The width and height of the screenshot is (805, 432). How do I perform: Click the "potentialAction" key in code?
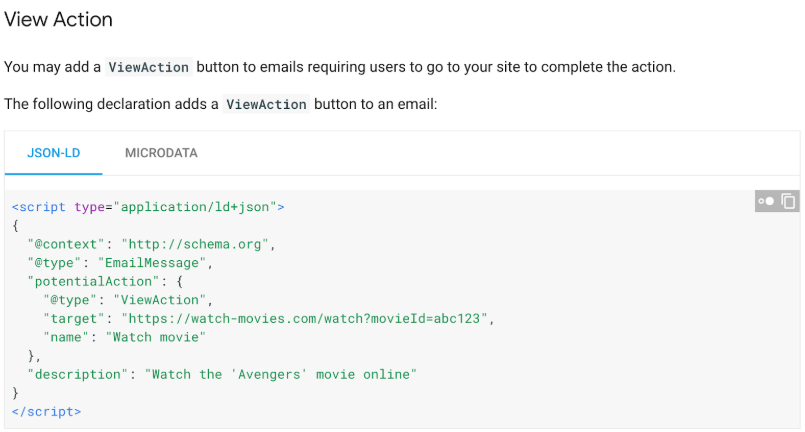93,281
